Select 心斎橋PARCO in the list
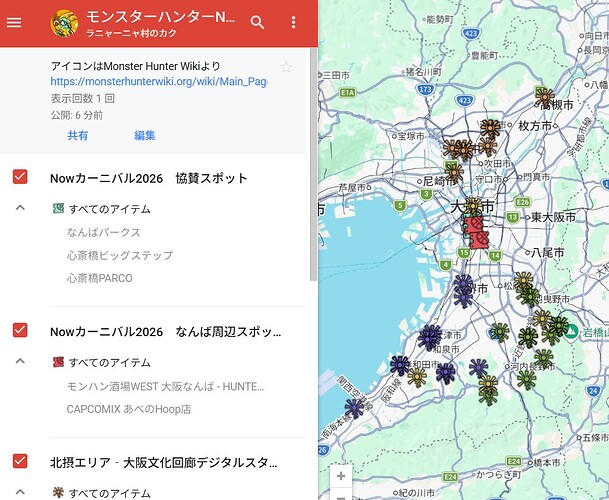 pos(99,278)
